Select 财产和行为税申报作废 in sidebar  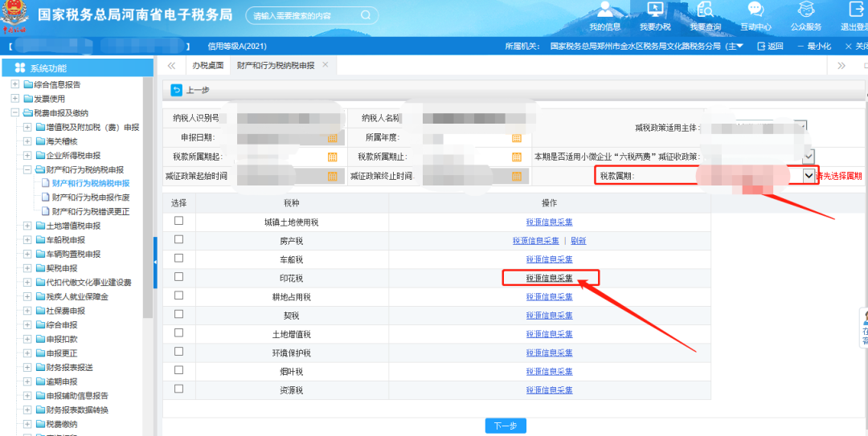click(90, 198)
